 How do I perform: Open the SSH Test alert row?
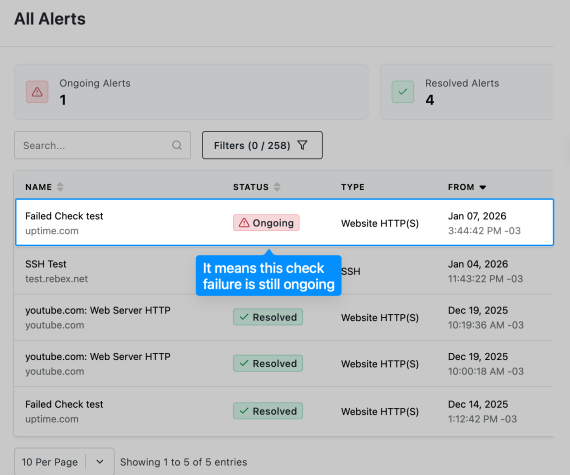[x=284, y=271]
